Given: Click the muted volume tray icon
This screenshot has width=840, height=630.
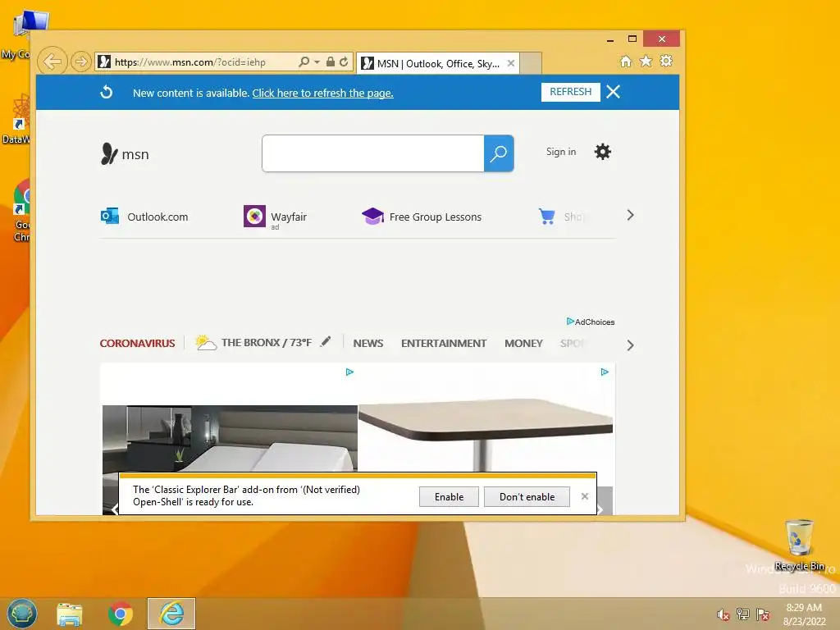Looking at the screenshot, I should [723, 614].
